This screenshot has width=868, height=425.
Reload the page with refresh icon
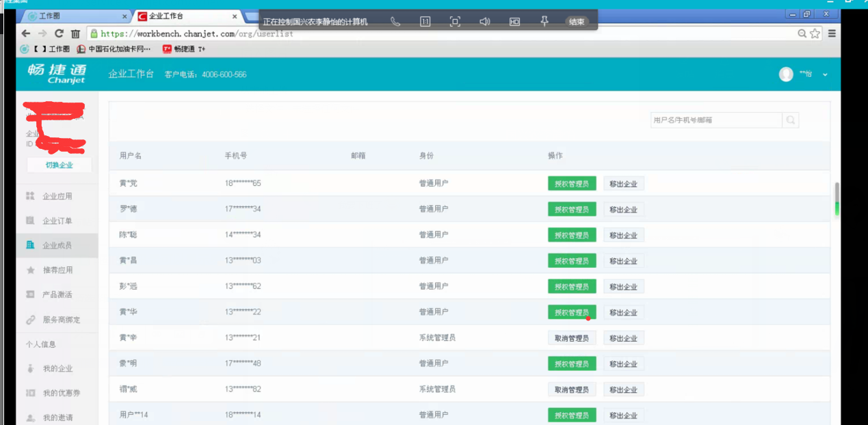(x=59, y=33)
